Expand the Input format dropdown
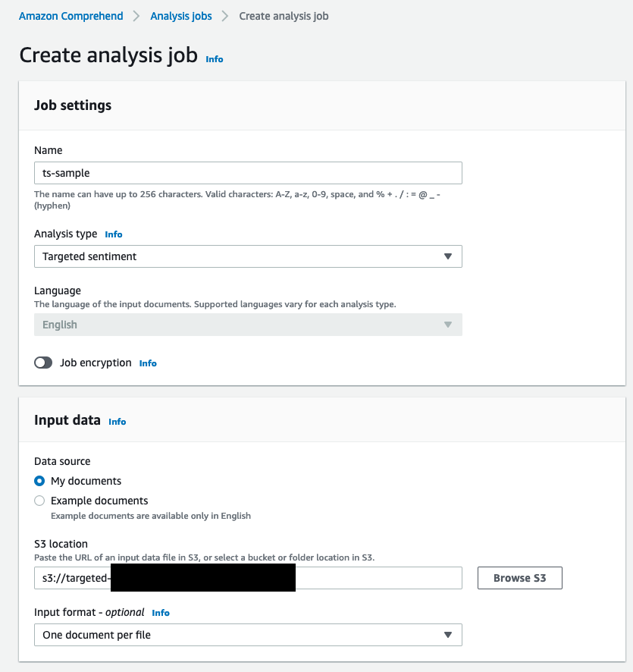Viewport: 633px width, 672px height. point(248,635)
